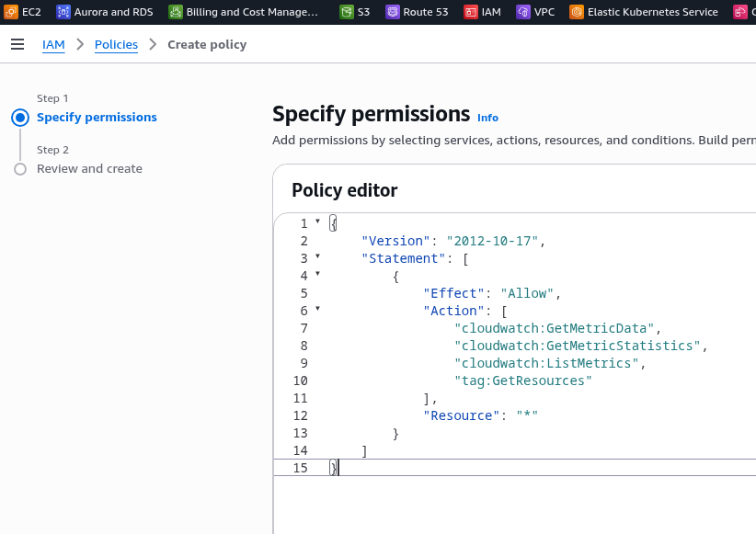Open the Info link beside Specify permissions
The image size is (756, 534).
(487, 118)
